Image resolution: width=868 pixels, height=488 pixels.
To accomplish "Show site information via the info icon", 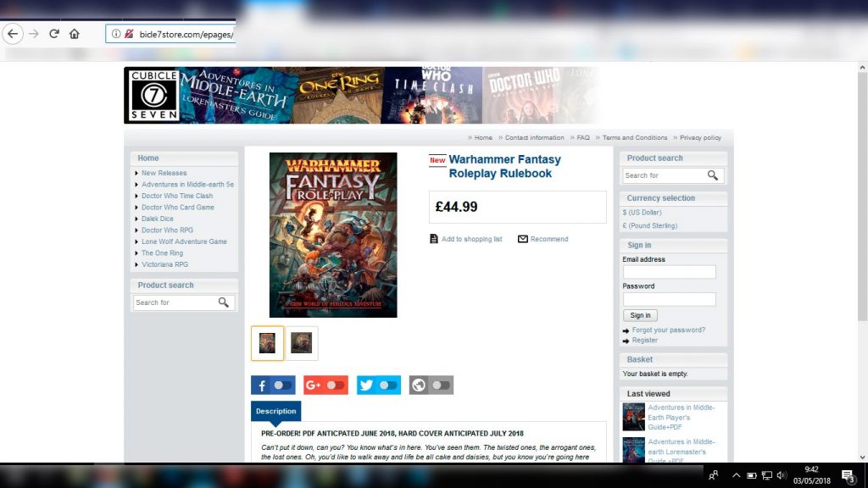I will click(x=115, y=34).
